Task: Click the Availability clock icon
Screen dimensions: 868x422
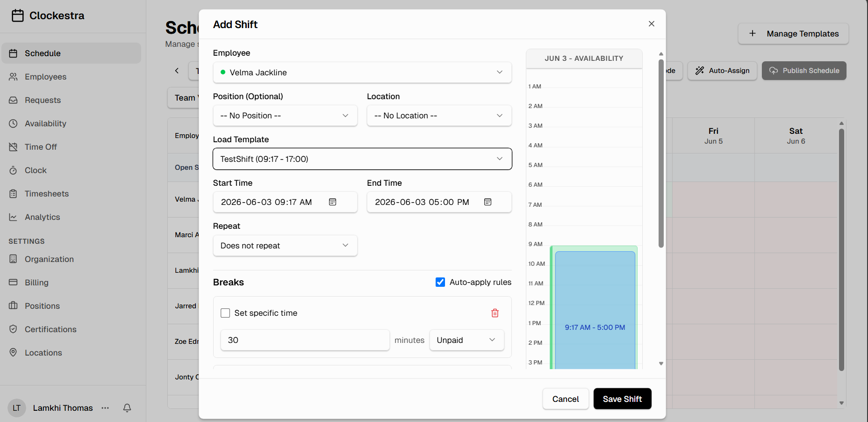Action: tap(13, 124)
